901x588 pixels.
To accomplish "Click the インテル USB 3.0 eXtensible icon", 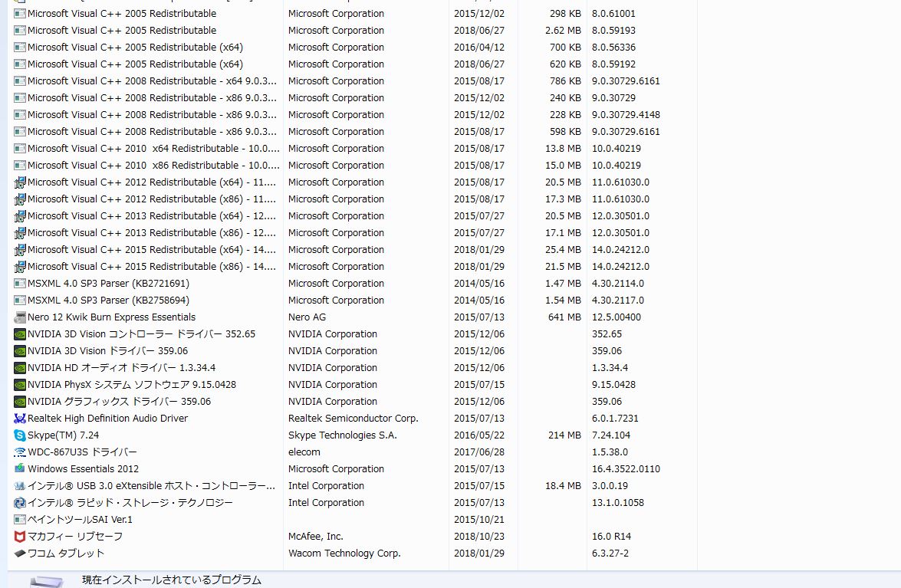I will click(x=19, y=486).
